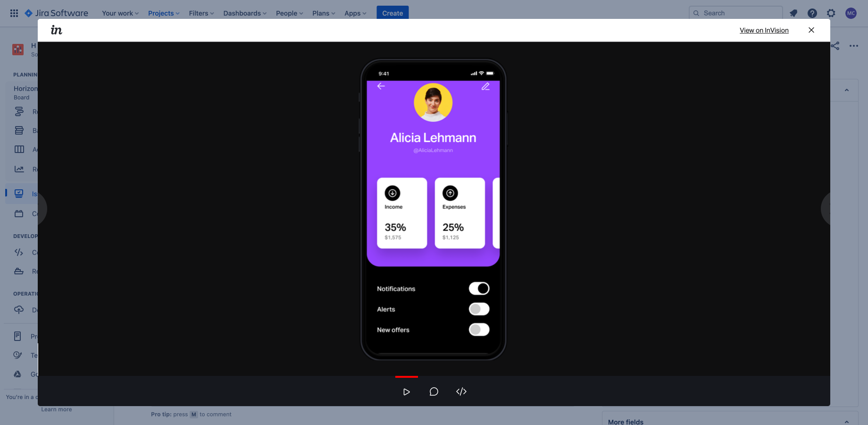
Task: Open the Reports chart icon in sidebar
Action: (x=19, y=169)
